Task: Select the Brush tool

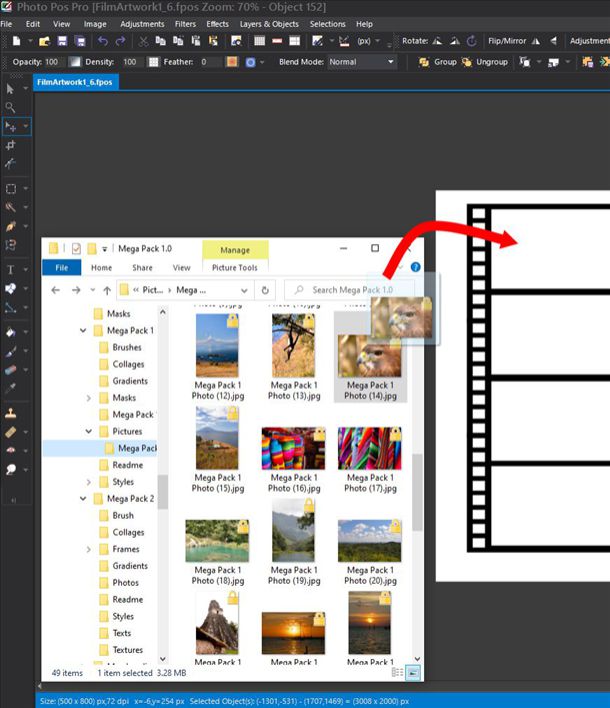Action: 10,351
